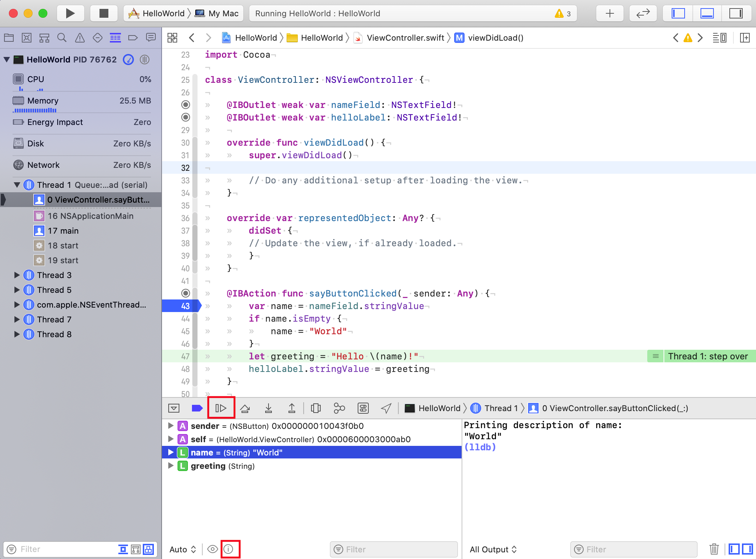Toggle breakpoint on line 43
The image size is (756, 559).
click(x=182, y=306)
